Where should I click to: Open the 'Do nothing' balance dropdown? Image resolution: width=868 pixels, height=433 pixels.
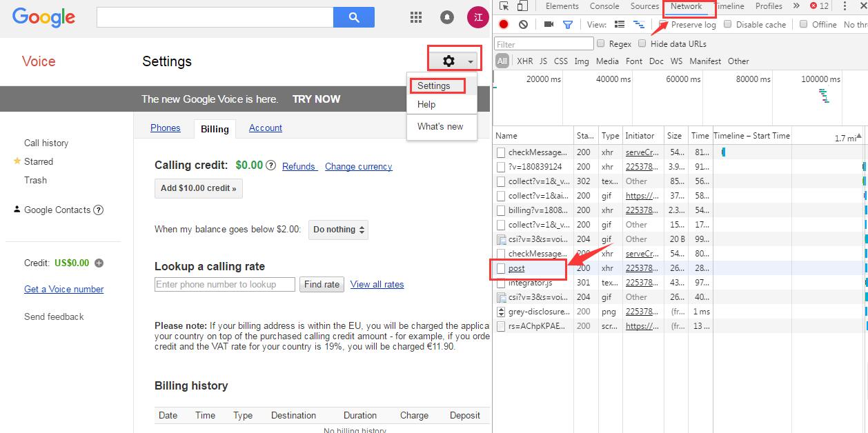[338, 230]
